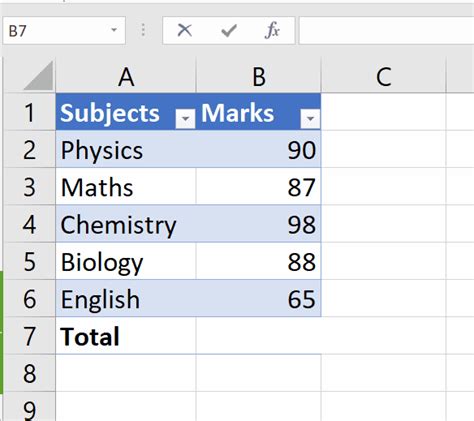Select the Chemistry cell

coord(126,224)
